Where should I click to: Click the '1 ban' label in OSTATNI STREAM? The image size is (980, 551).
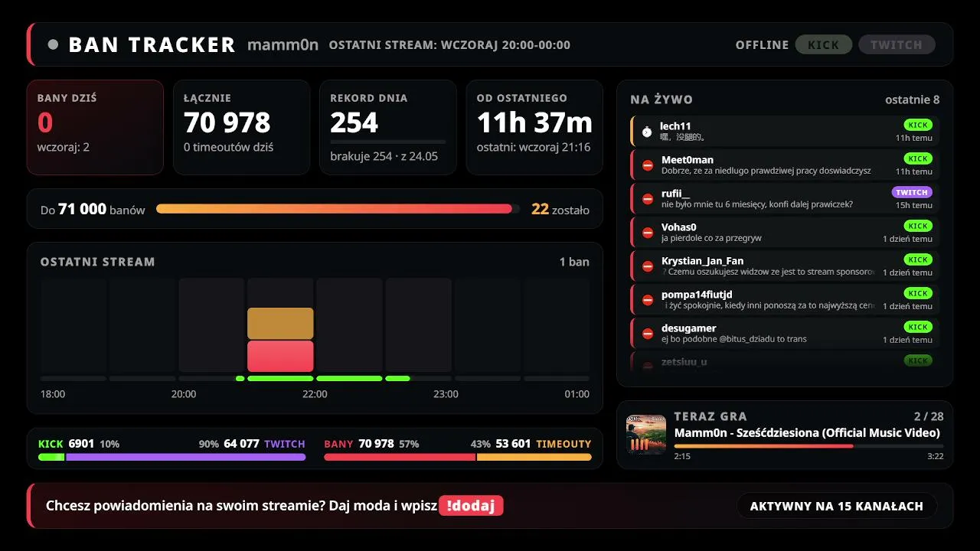tap(574, 262)
